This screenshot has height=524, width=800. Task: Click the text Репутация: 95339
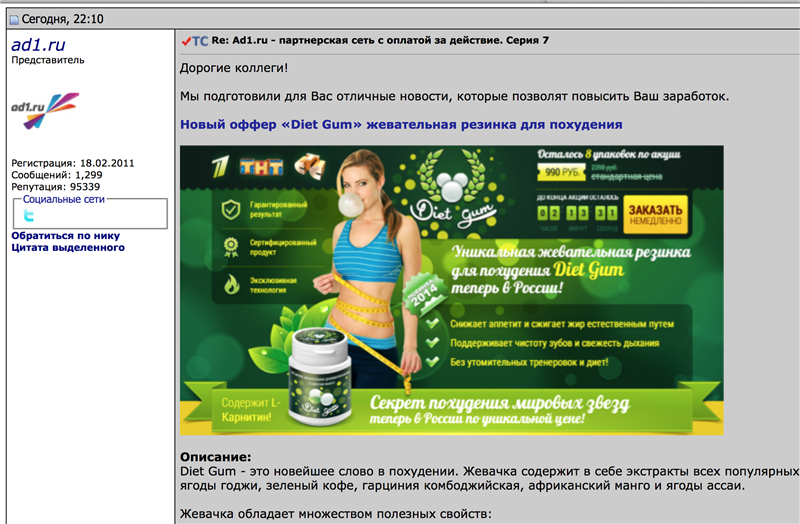point(56,187)
